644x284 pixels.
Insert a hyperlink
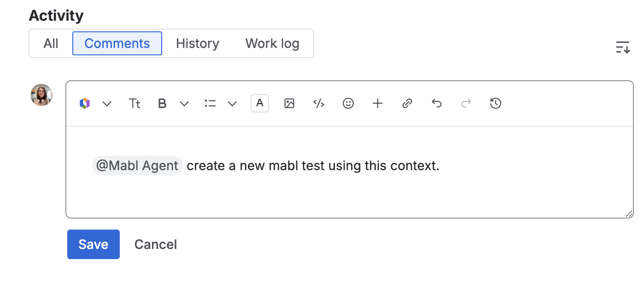[407, 103]
